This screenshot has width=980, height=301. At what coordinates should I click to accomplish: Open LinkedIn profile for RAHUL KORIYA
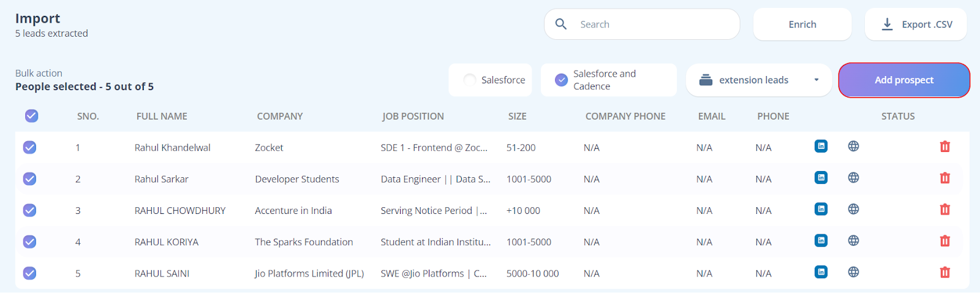821,240
